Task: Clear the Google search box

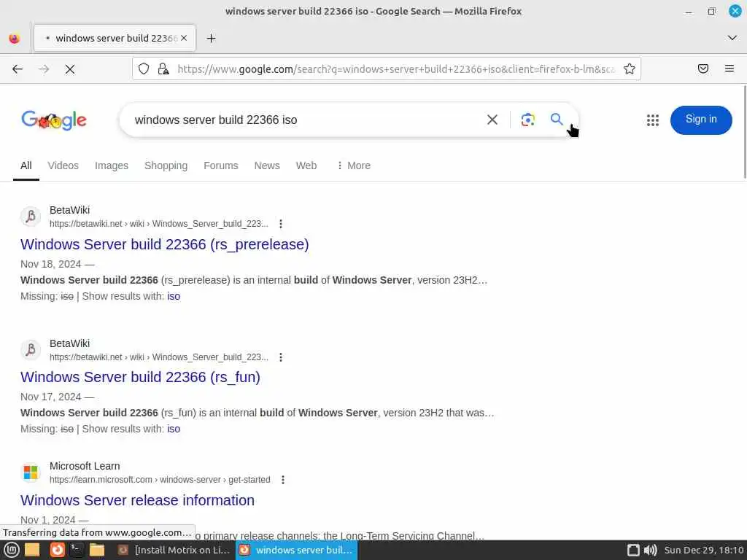Action: click(492, 120)
